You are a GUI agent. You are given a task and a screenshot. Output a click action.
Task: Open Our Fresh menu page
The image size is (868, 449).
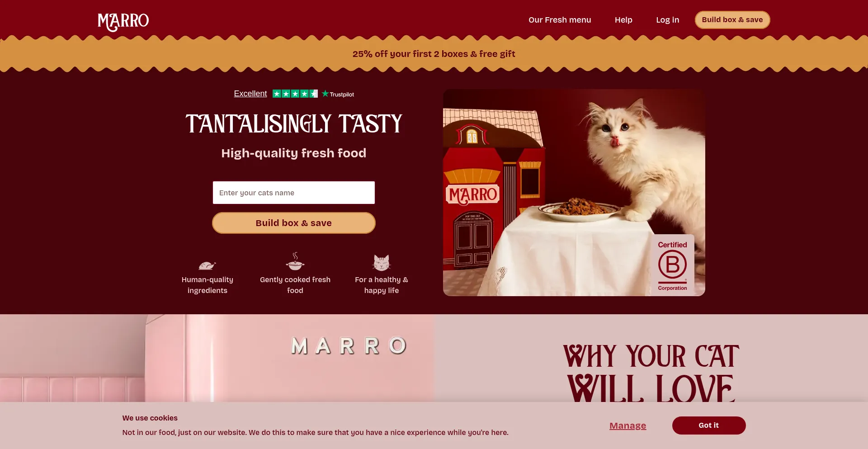(560, 20)
